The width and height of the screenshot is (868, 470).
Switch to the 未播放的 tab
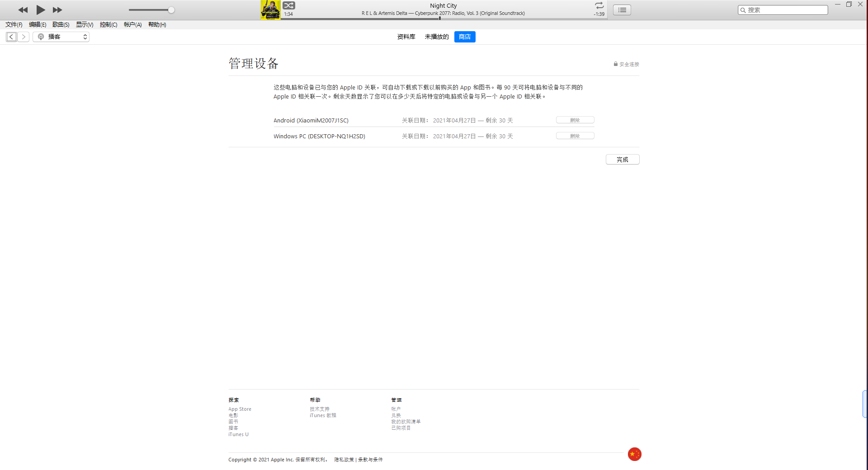point(436,37)
